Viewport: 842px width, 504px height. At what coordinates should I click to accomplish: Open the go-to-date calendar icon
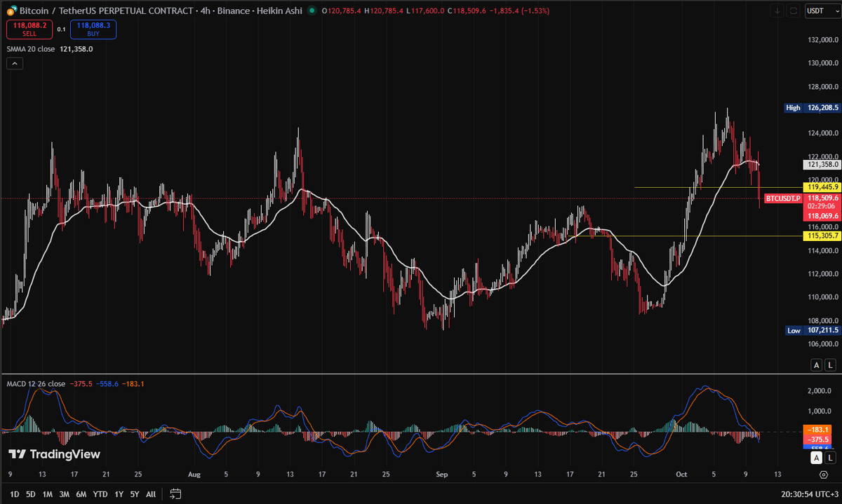[x=175, y=494]
